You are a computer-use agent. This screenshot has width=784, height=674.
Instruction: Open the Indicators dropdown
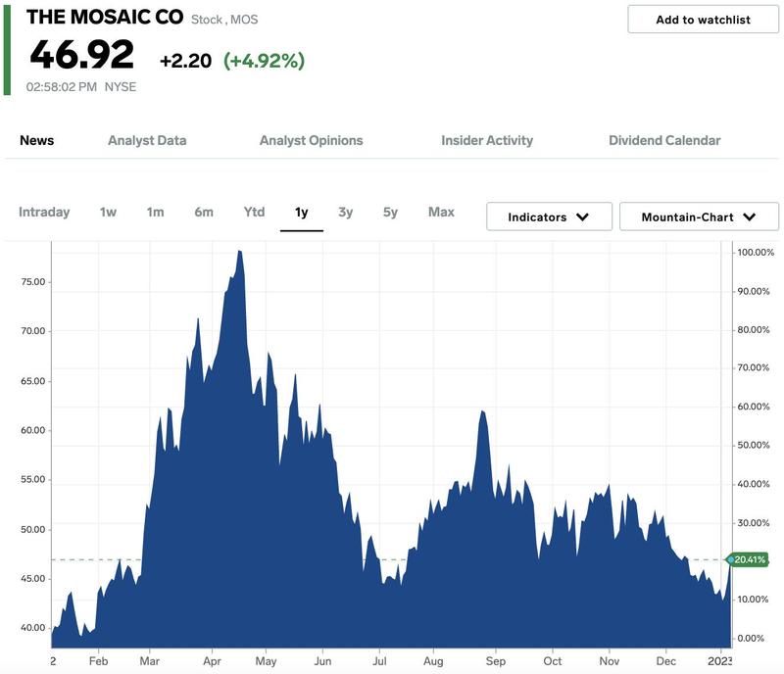click(549, 217)
